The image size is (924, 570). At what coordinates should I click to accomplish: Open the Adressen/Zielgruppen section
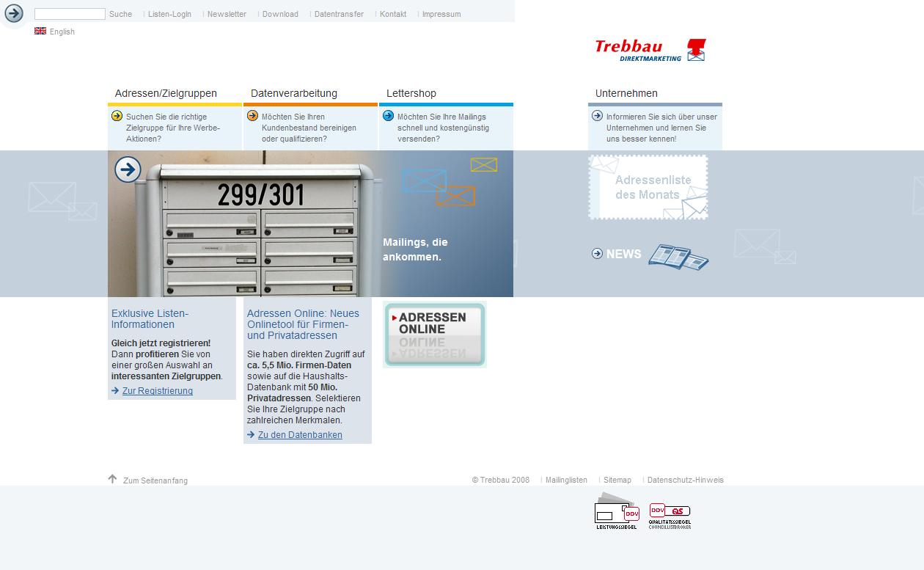[x=166, y=93]
